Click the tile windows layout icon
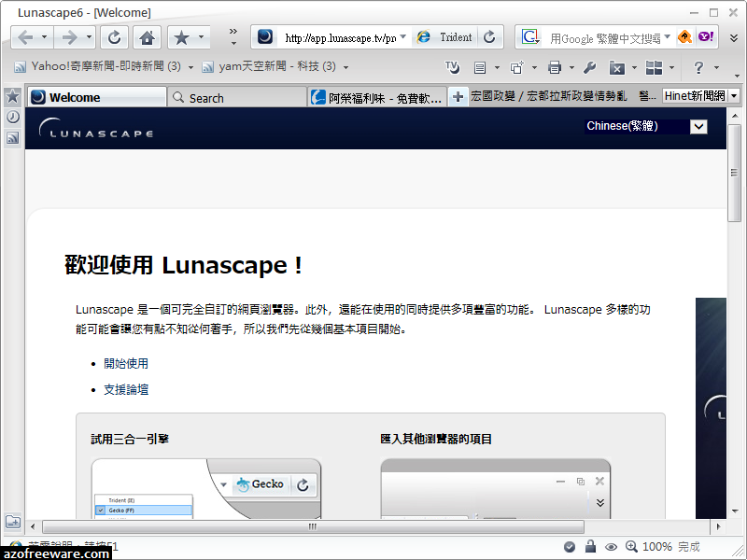 tap(654, 67)
